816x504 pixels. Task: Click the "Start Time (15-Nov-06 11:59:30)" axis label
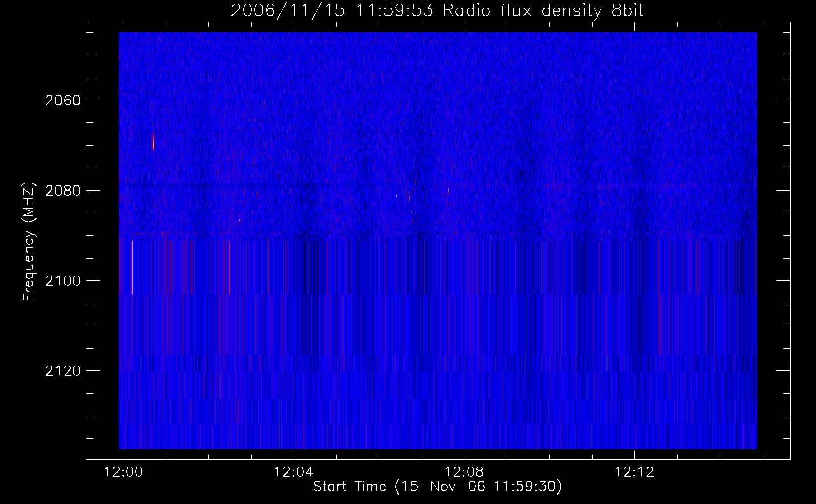437,487
